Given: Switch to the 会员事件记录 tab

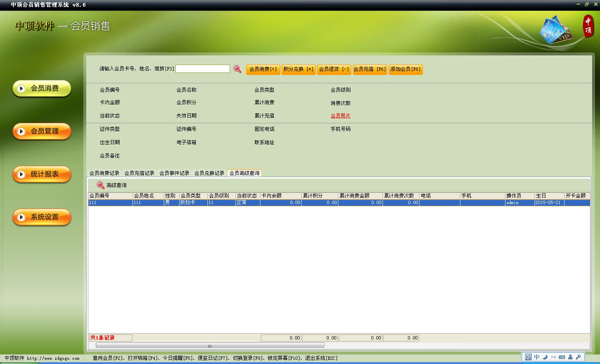Looking at the screenshot, I should click(x=174, y=173).
